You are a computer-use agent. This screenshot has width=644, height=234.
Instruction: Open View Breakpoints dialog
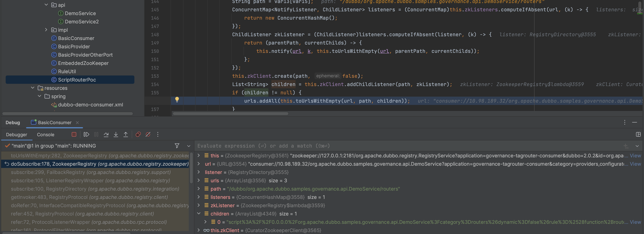(x=138, y=135)
